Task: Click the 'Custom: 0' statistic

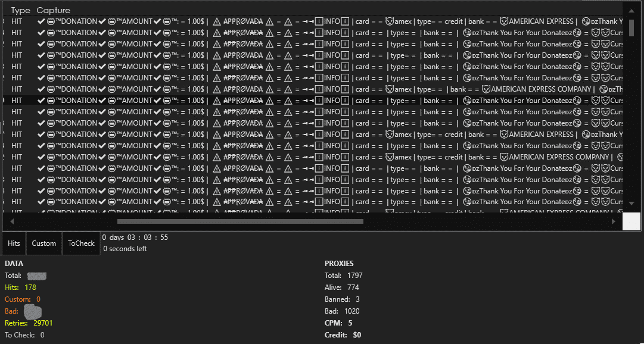Action: (x=23, y=299)
